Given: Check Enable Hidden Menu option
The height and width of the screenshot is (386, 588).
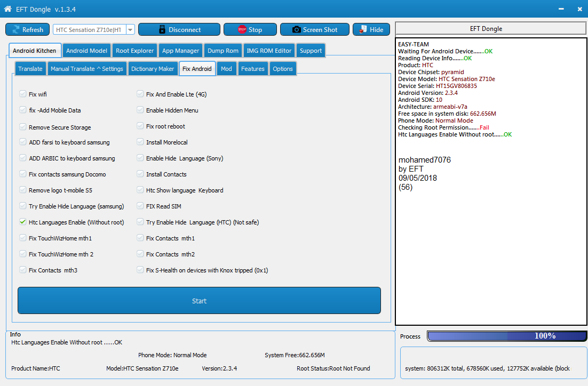Looking at the screenshot, I should coord(140,110).
